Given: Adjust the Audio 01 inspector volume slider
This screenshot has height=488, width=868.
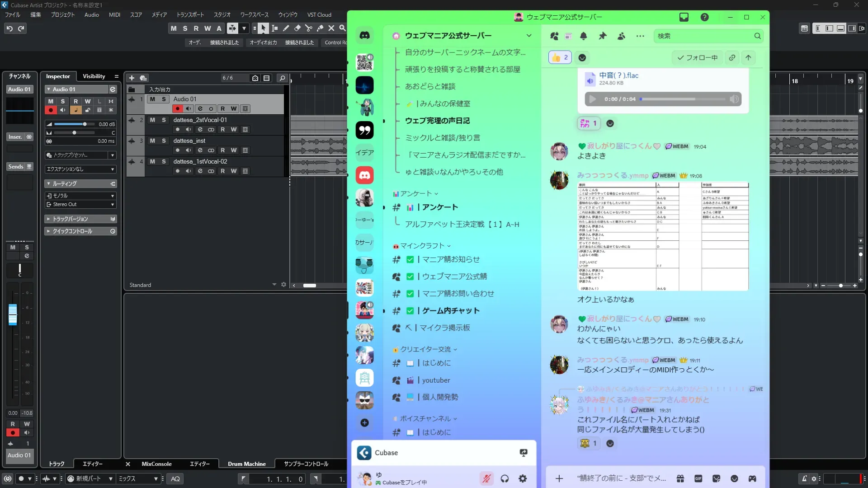Looking at the screenshot, I should click(85, 124).
